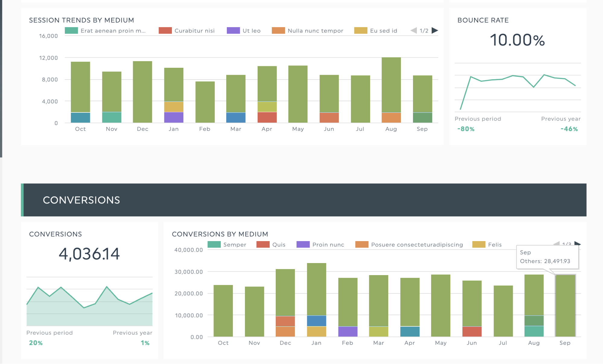Click the Bounce Rate 10.00% value
This screenshot has width=603, height=364.
[x=517, y=40]
